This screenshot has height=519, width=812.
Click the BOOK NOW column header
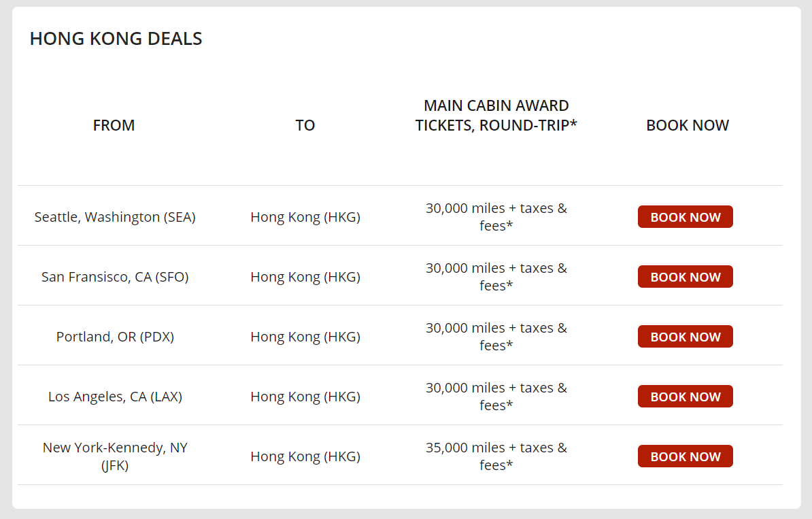click(687, 125)
